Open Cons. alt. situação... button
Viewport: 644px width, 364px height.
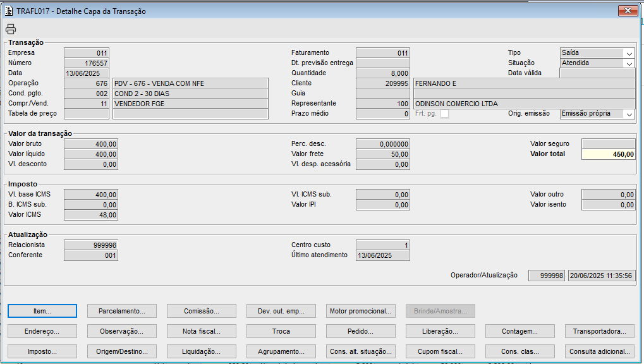click(x=361, y=351)
